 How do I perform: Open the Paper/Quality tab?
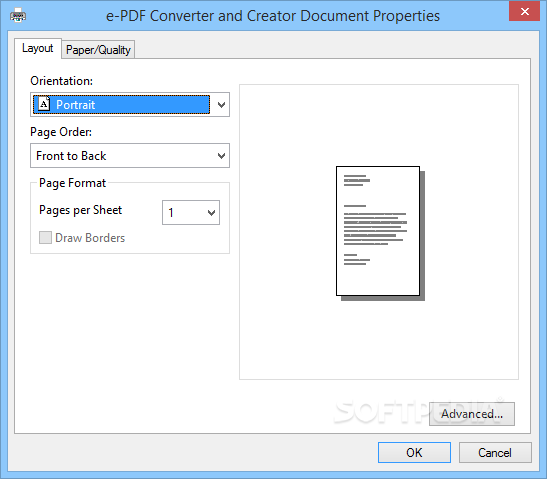coord(98,50)
